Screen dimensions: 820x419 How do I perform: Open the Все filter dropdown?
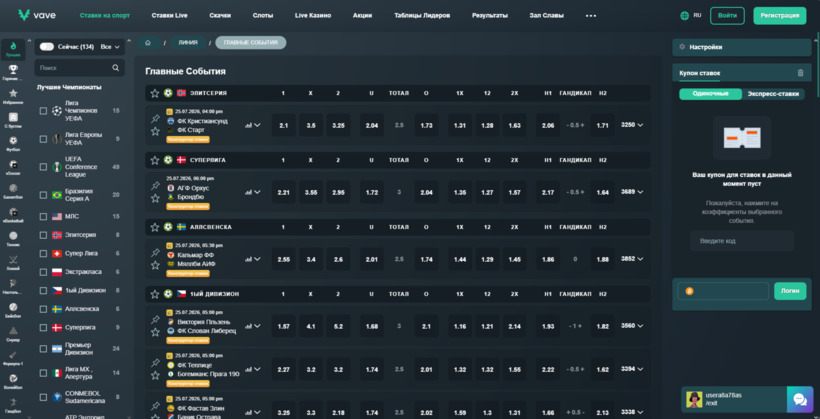[110, 47]
